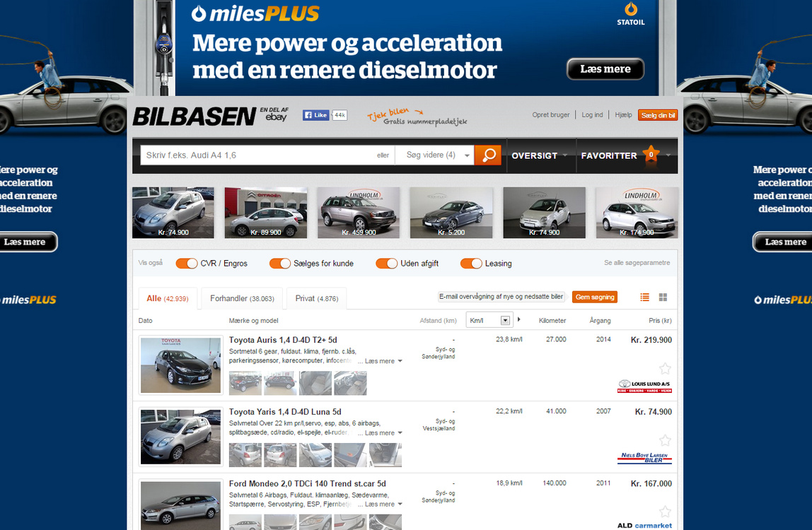
Task: Open featured car thumbnail Kr. 174.900
Action: 637,213
